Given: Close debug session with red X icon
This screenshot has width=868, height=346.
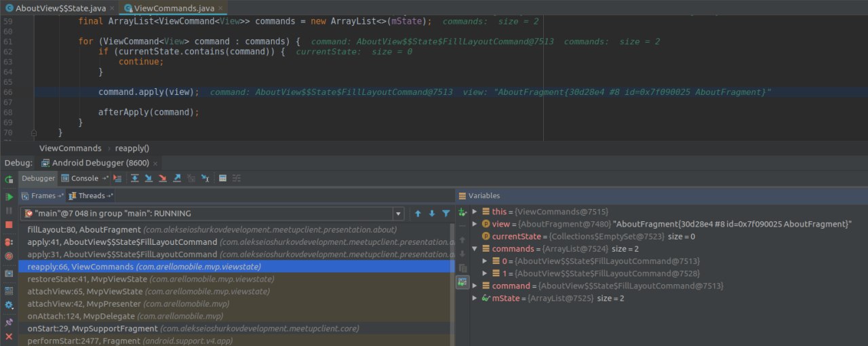Looking at the screenshot, I should pos(9,337).
